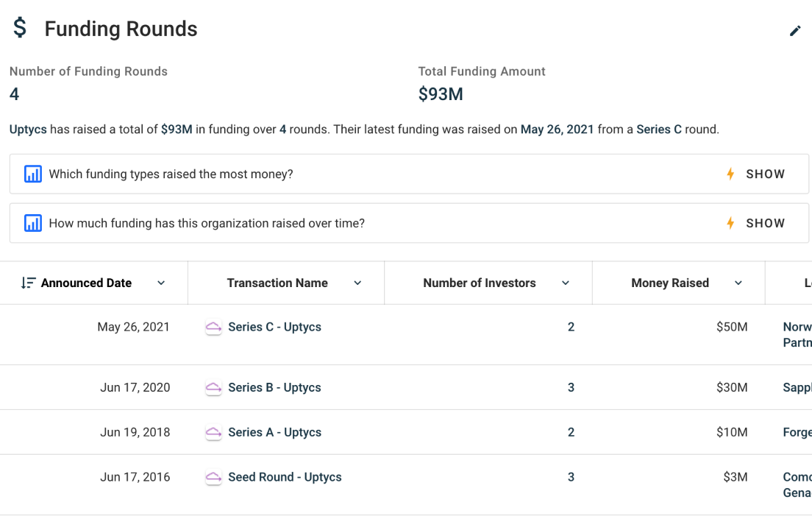Click the dollar sign icon beside Funding Rounds
Screen dimensions: 812x530
pos(20,27)
